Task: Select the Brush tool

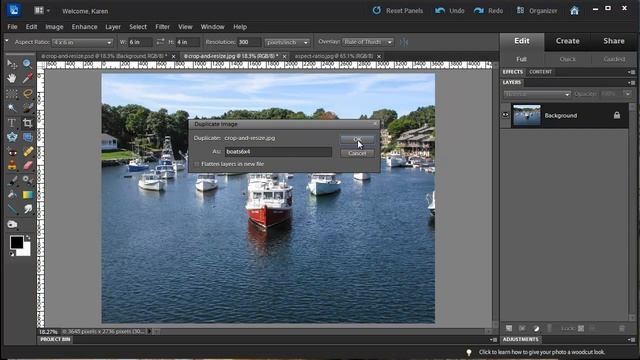Action: (x=12, y=180)
